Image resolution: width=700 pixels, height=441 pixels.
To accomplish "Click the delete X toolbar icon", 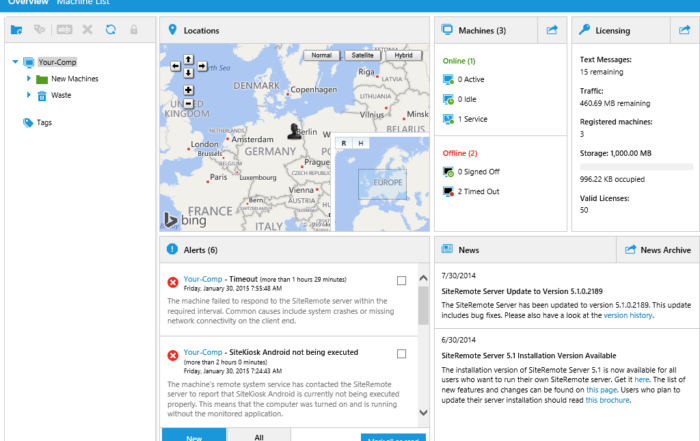I will pos(88,30).
